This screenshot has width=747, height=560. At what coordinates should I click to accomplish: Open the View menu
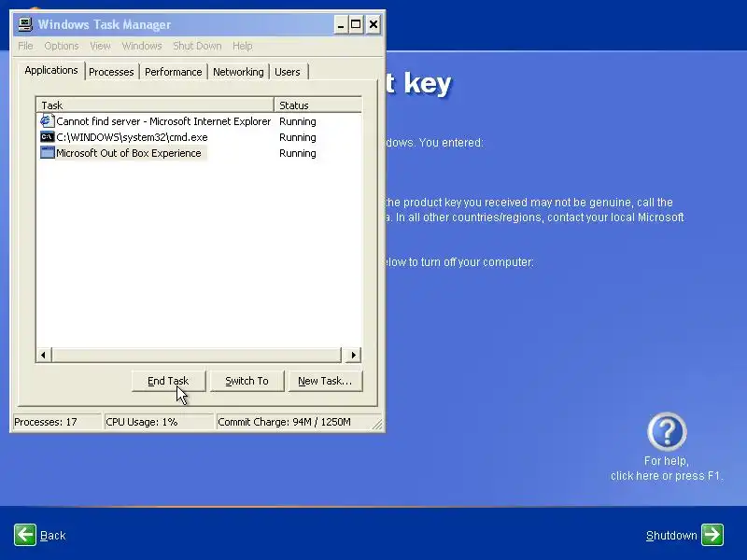point(100,46)
